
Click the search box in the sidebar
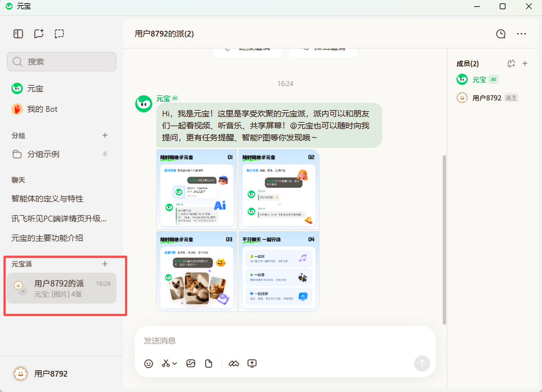61,62
